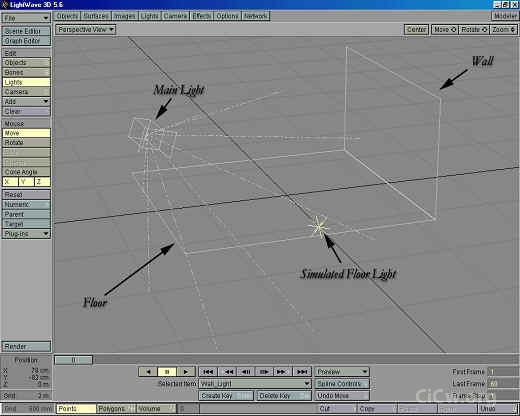The width and height of the screenshot is (520, 416).
Task: Select Volume mode in bottom bar
Action: pos(156,409)
